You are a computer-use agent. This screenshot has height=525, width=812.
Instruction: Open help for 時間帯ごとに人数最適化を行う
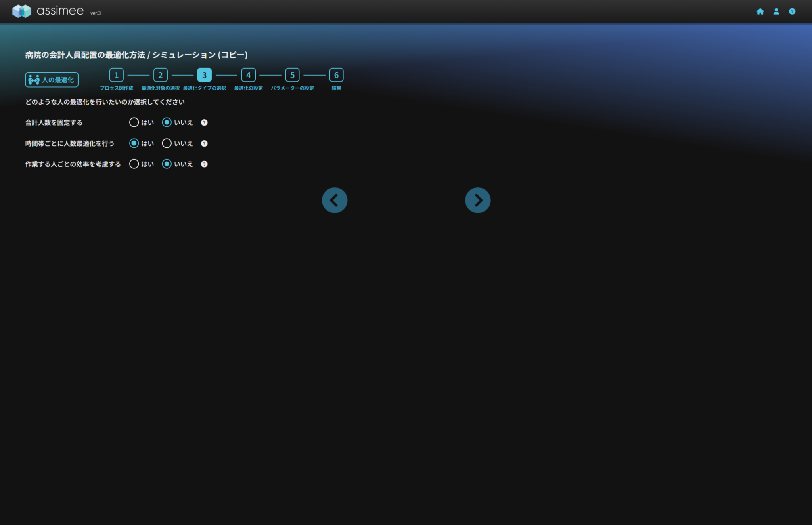(x=204, y=143)
